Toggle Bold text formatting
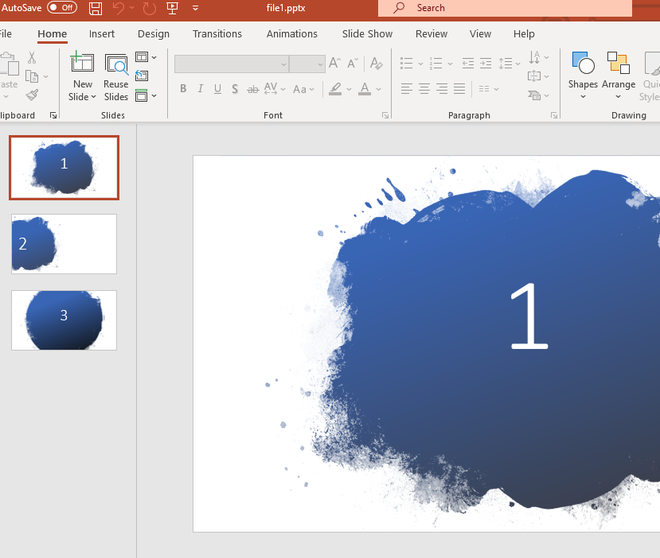660x558 pixels. (183, 89)
